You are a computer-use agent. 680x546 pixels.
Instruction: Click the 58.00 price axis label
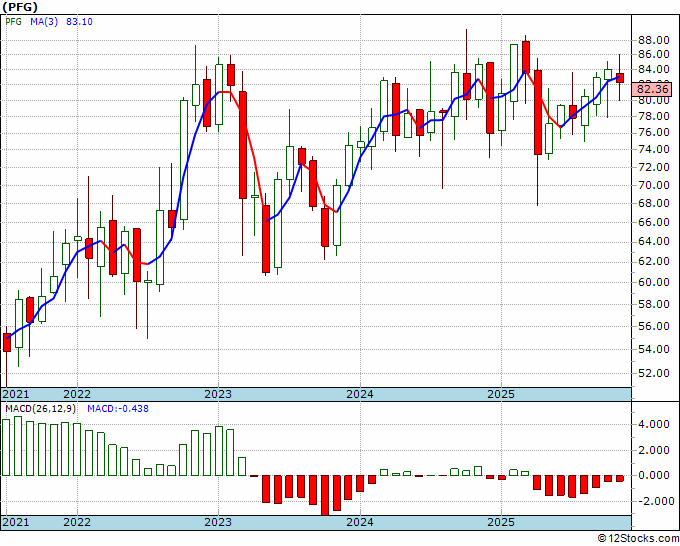pyautogui.click(x=654, y=304)
